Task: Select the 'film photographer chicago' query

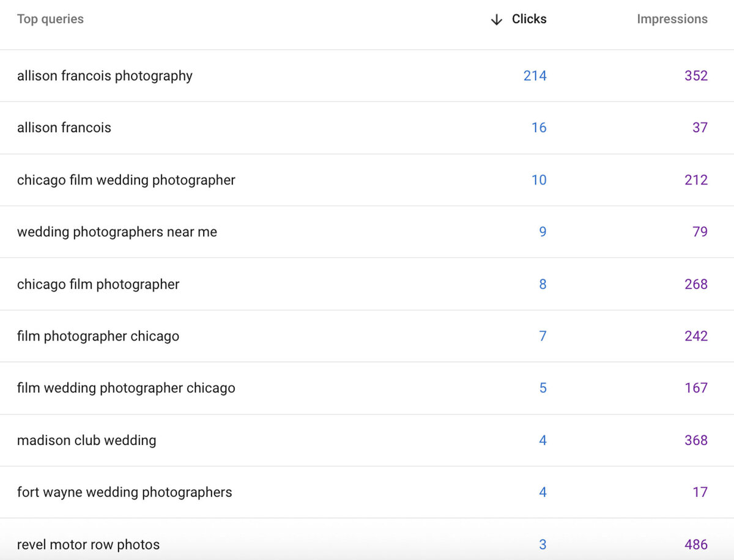Action: [97, 336]
